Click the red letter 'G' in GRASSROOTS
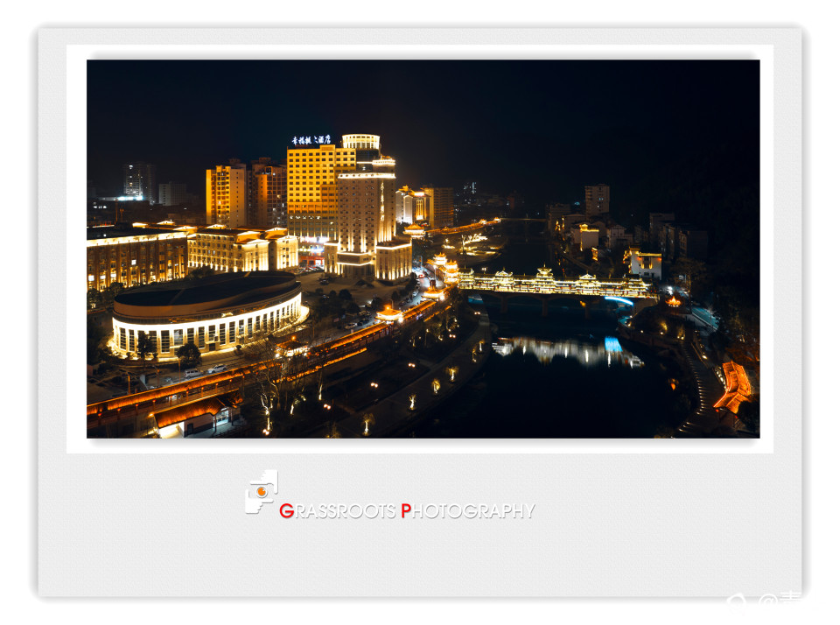The width and height of the screenshot is (840, 625). (x=284, y=512)
